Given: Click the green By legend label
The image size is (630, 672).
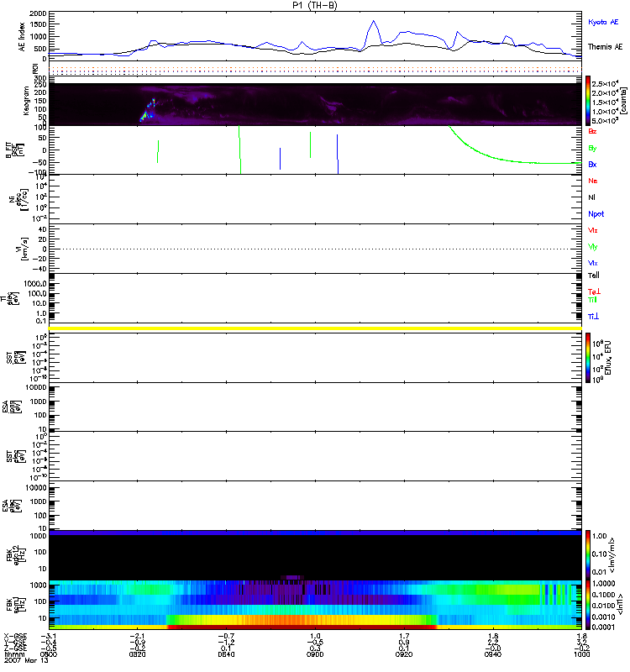Looking at the screenshot, I should tap(592, 149).
